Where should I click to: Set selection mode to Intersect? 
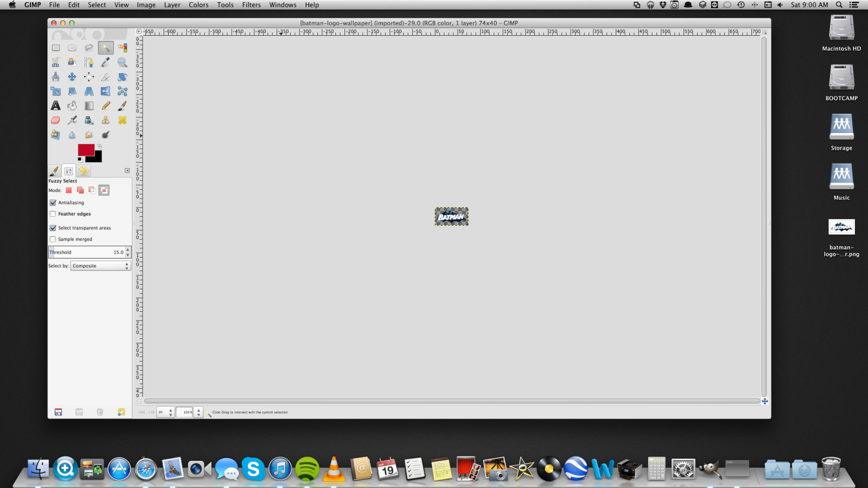click(104, 190)
